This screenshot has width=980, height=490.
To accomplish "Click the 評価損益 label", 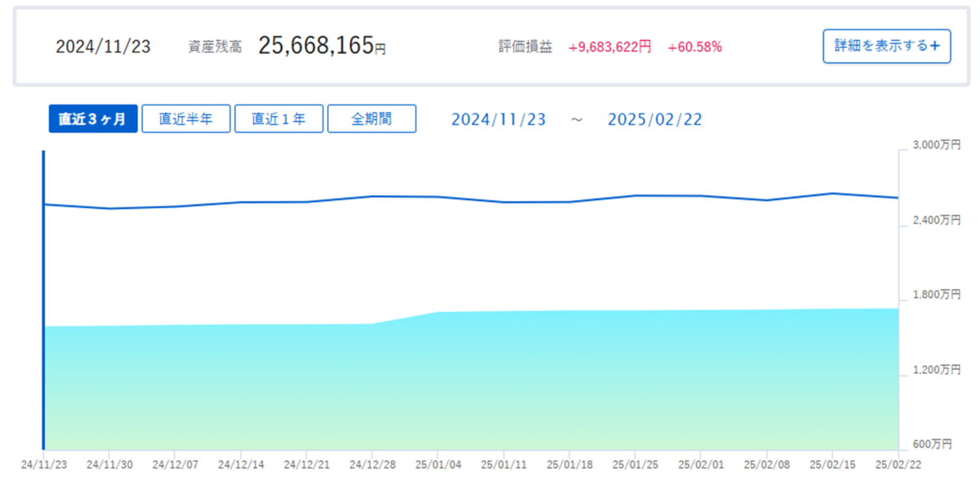I will tap(525, 47).
